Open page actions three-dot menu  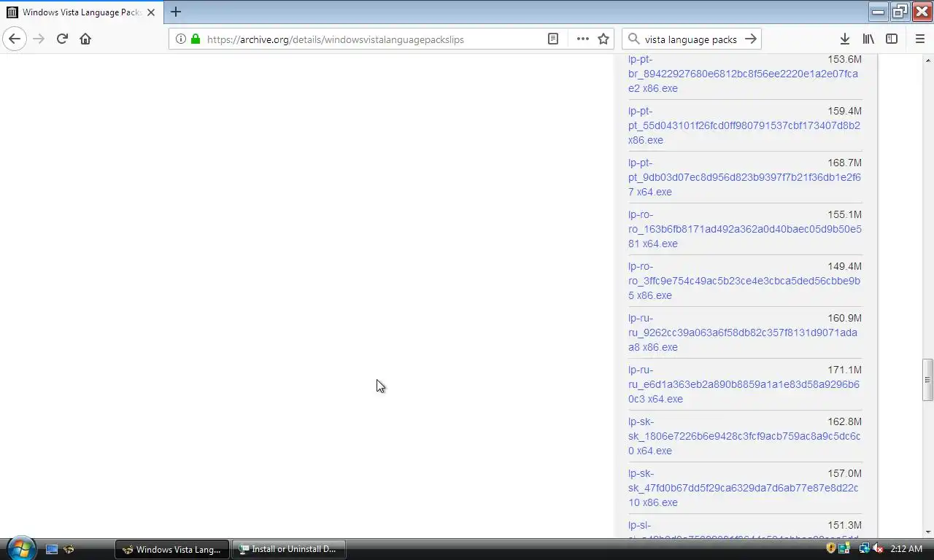coord(582,39)
